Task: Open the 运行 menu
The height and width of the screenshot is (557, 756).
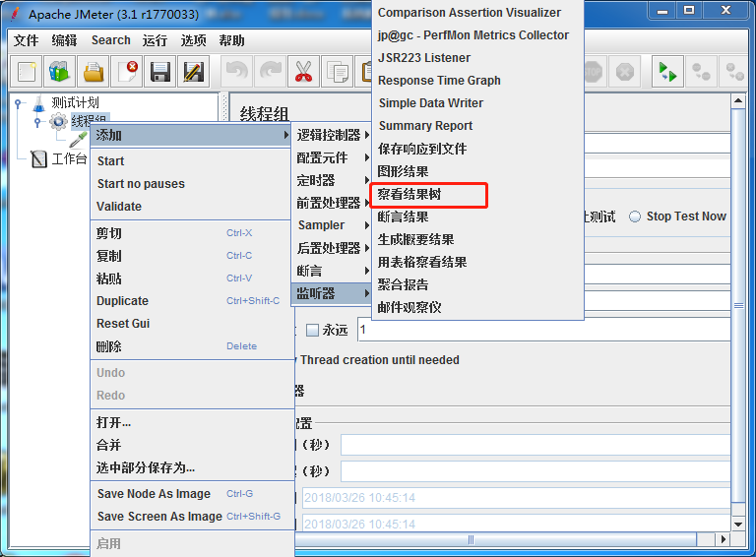Action: (155, 40)
